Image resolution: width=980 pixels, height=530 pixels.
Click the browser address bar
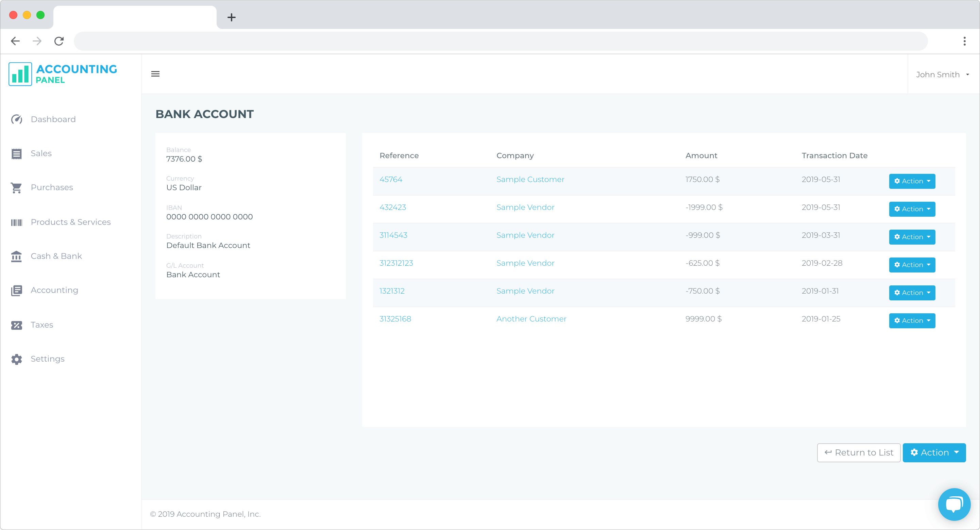tap(500, 41)
